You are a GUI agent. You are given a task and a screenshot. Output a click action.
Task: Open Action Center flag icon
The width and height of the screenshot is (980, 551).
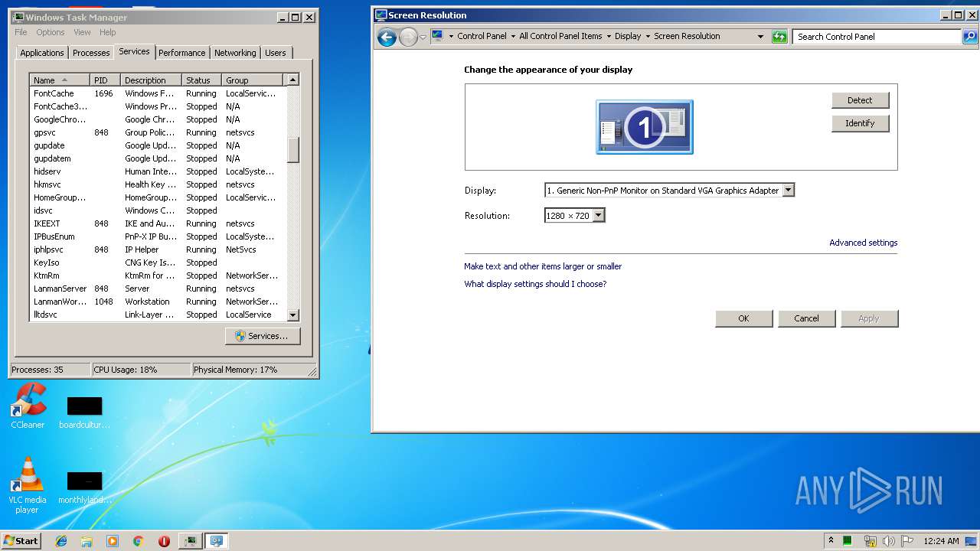(x=907, y=541)
